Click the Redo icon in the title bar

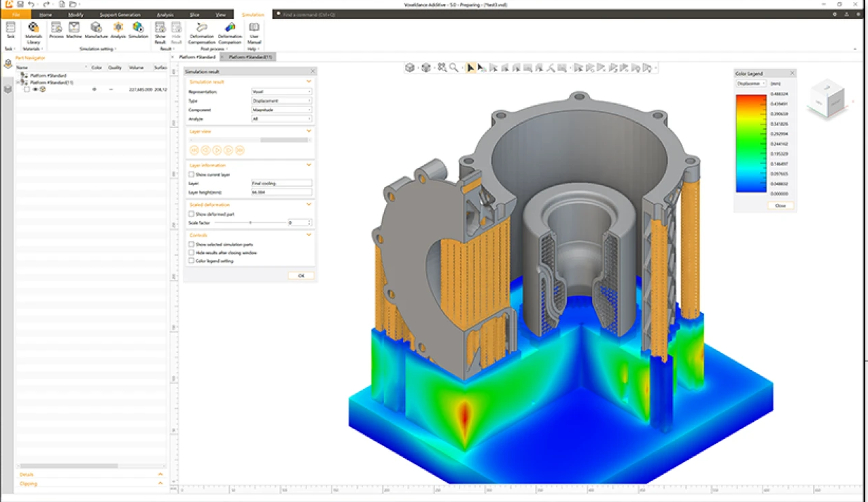click(46, 4)
